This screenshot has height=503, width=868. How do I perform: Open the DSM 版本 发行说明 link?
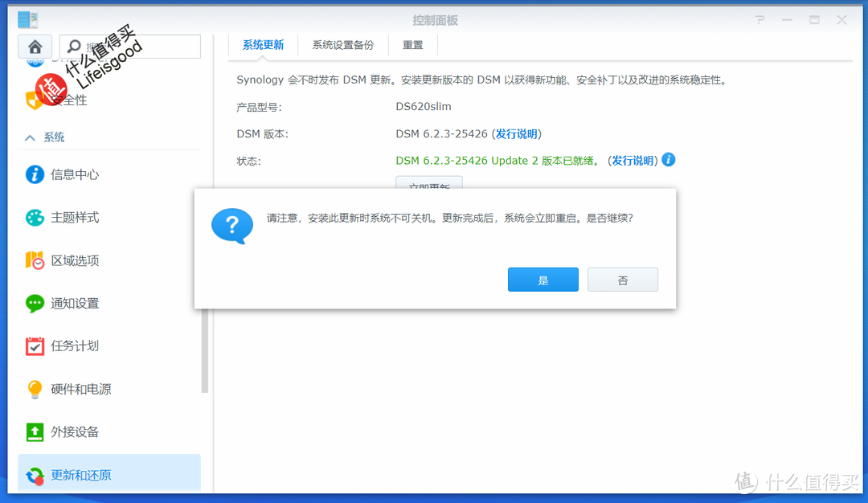point(516,133)
